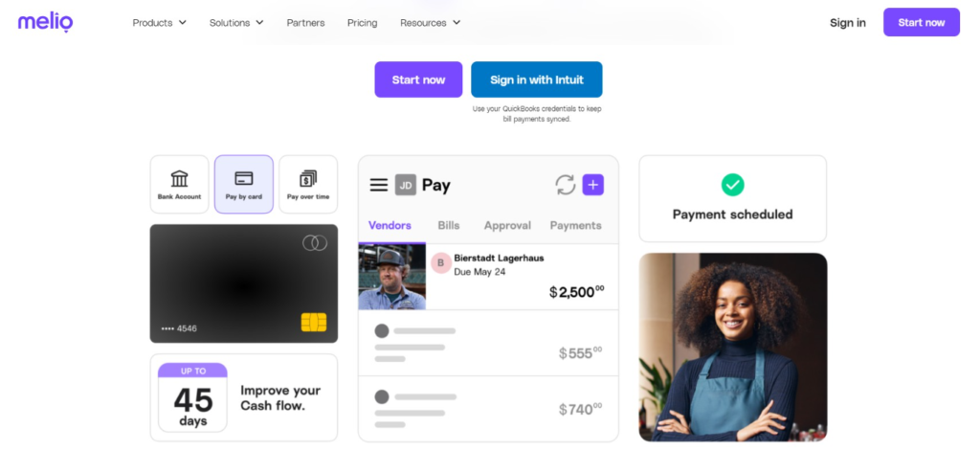980x474 pixels.
Task: Click the sync refresh arrows icon
Action: point(566,185)
